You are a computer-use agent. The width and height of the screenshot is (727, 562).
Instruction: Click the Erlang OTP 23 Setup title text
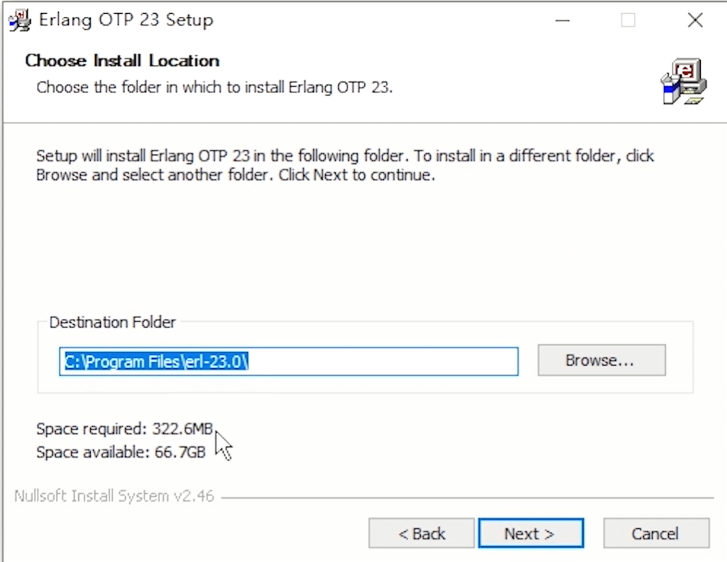coord(126,20)
